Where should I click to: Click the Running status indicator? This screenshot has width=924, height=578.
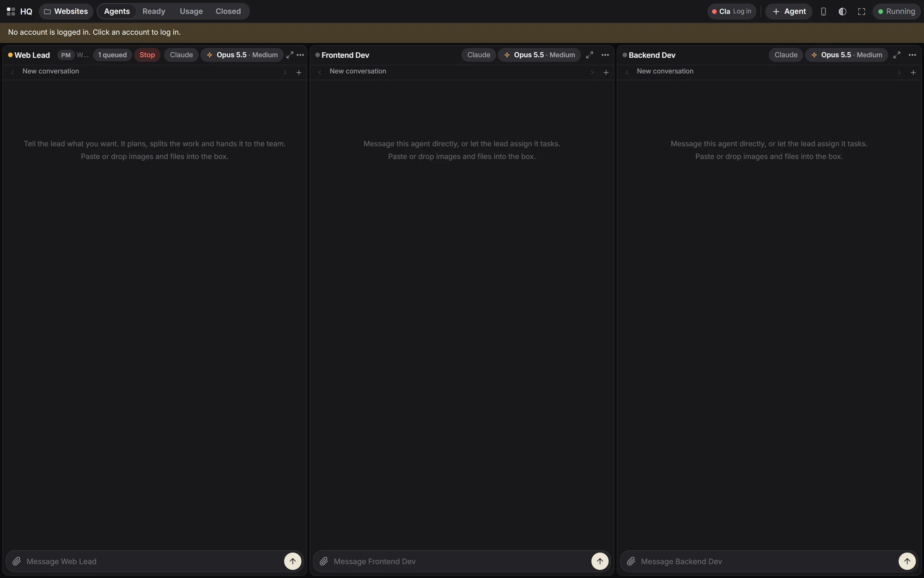click(896, 12)
